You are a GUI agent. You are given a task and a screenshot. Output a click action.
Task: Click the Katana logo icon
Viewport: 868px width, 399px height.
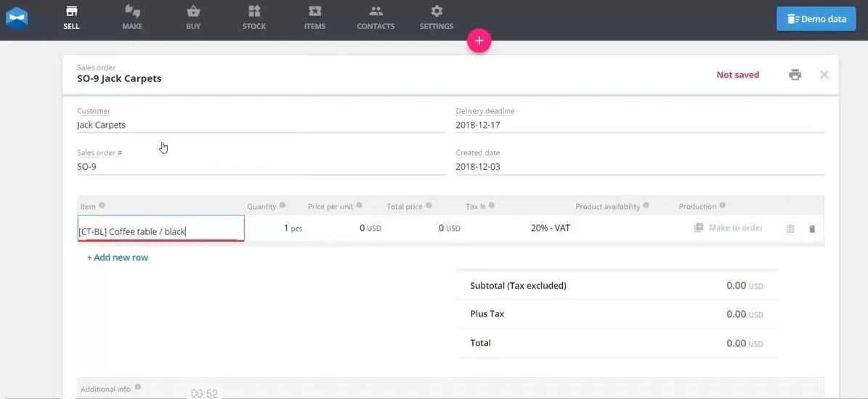click(17, 18)
